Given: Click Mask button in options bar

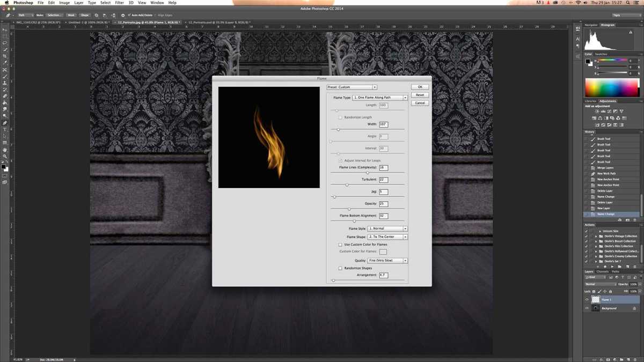Looking at the screenshot, I should point(71,15).
